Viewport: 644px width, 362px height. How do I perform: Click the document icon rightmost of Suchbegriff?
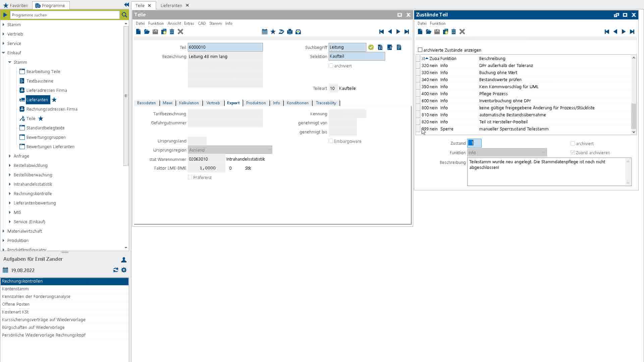[x=399, y=47]
